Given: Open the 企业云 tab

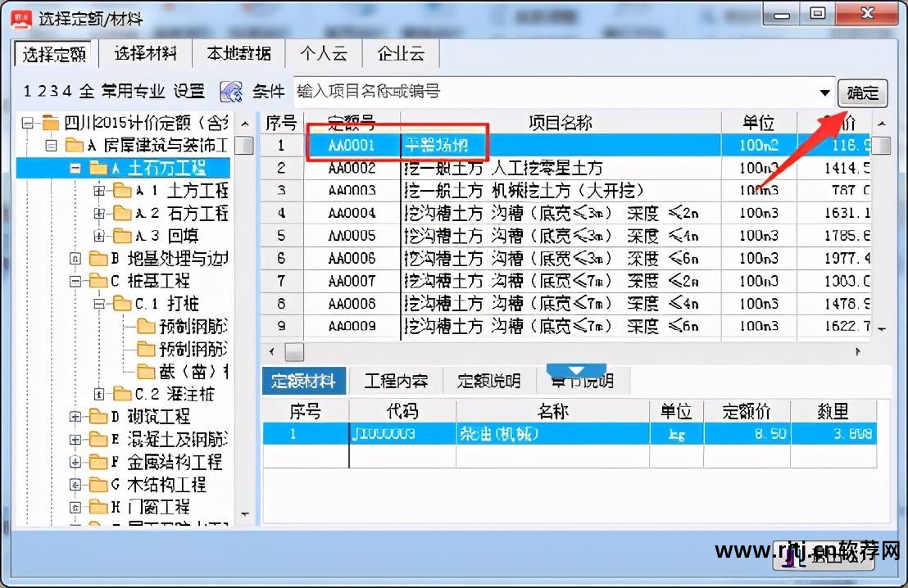Looking at the screenshot, I should coord(401,54).
